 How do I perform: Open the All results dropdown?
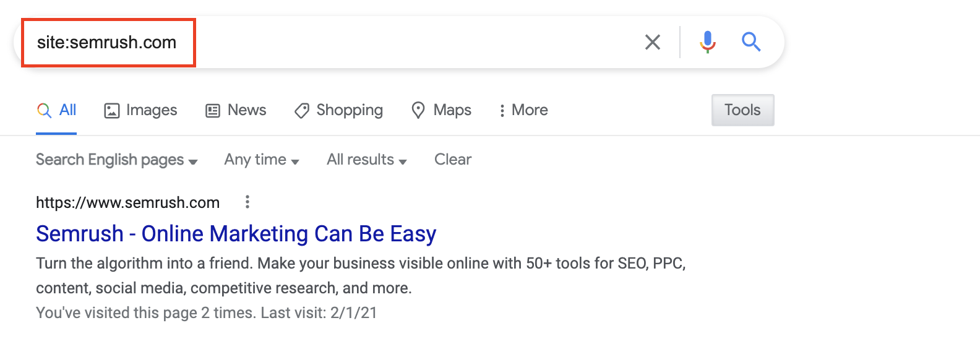coord(367,160)
